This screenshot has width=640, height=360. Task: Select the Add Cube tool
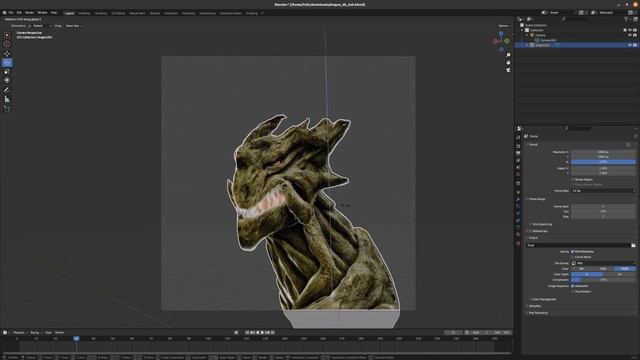coord(7,109)
